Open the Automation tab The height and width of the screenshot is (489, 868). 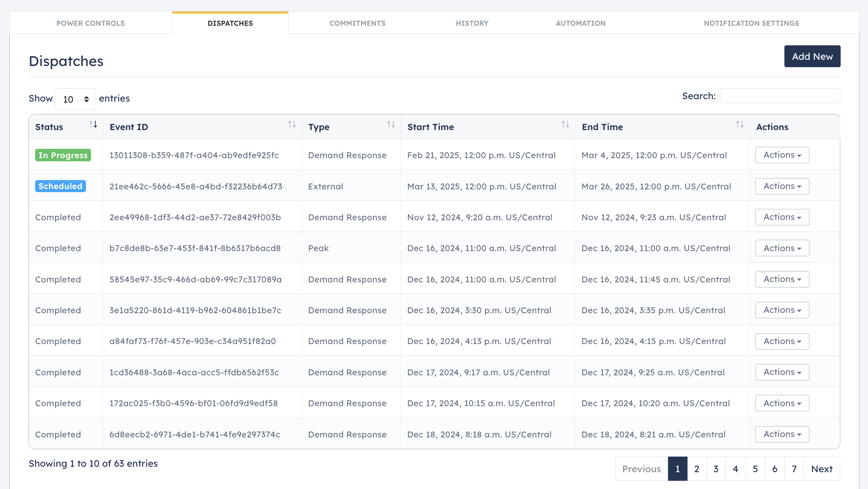pyautogui.click(x=580, y=23)
